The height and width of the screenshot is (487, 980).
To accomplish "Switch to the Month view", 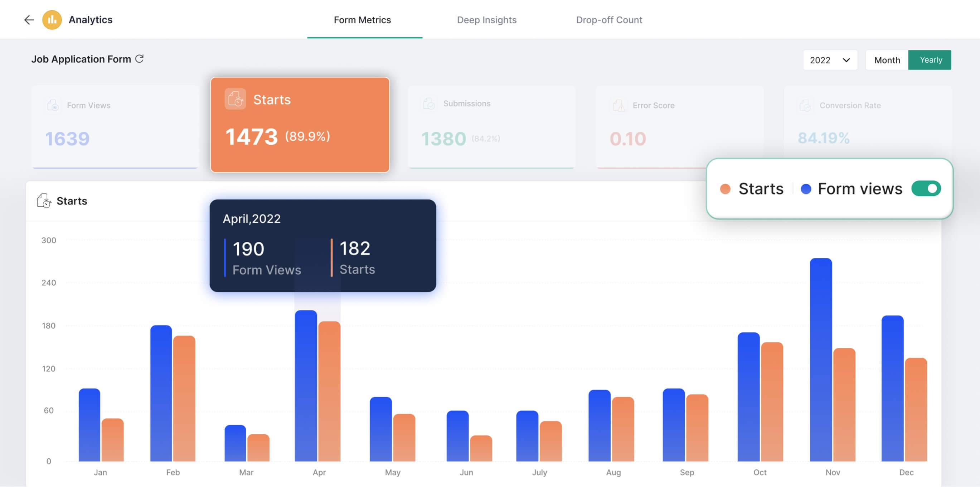I will (887, 60).
